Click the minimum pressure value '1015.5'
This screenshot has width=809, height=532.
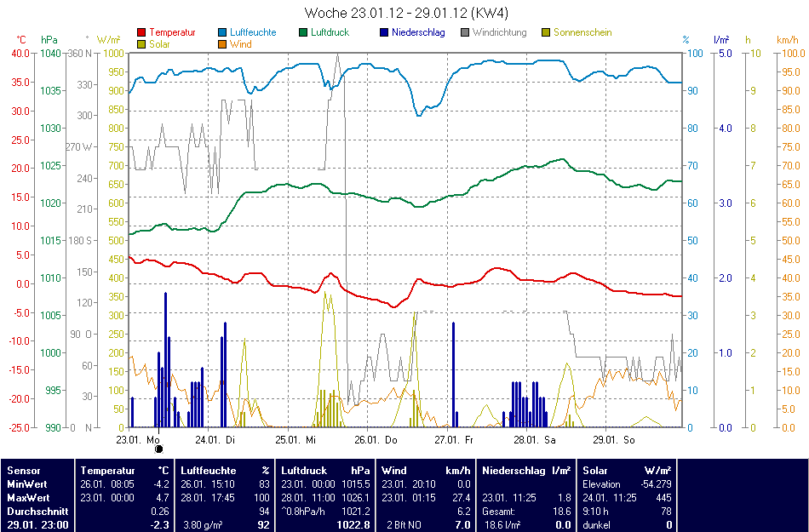point(356,484)
